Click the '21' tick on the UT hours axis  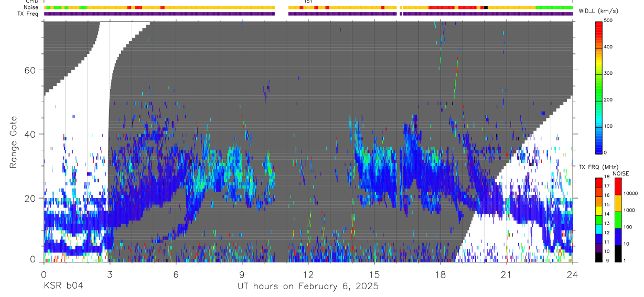point(507,274)
